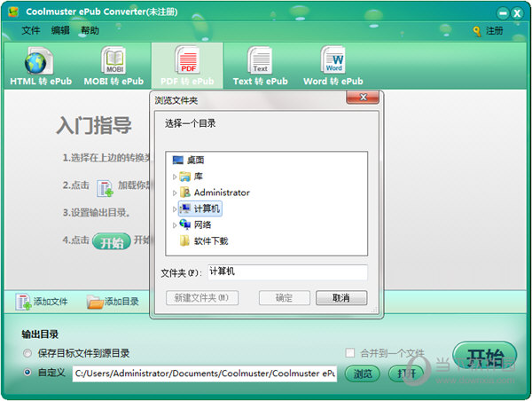Expand the Administrator tree node
The image size is (532, 401).
point(175,193)
